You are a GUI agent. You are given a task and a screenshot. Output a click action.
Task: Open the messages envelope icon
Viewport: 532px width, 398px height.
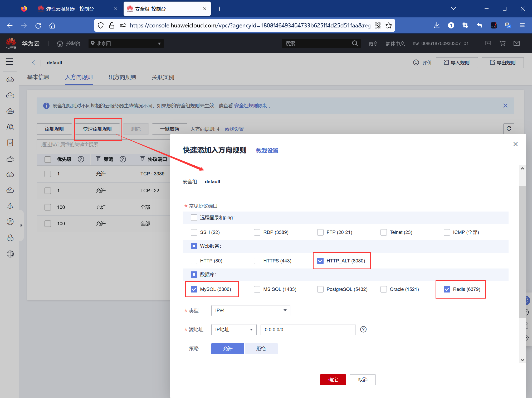point(516,43)
